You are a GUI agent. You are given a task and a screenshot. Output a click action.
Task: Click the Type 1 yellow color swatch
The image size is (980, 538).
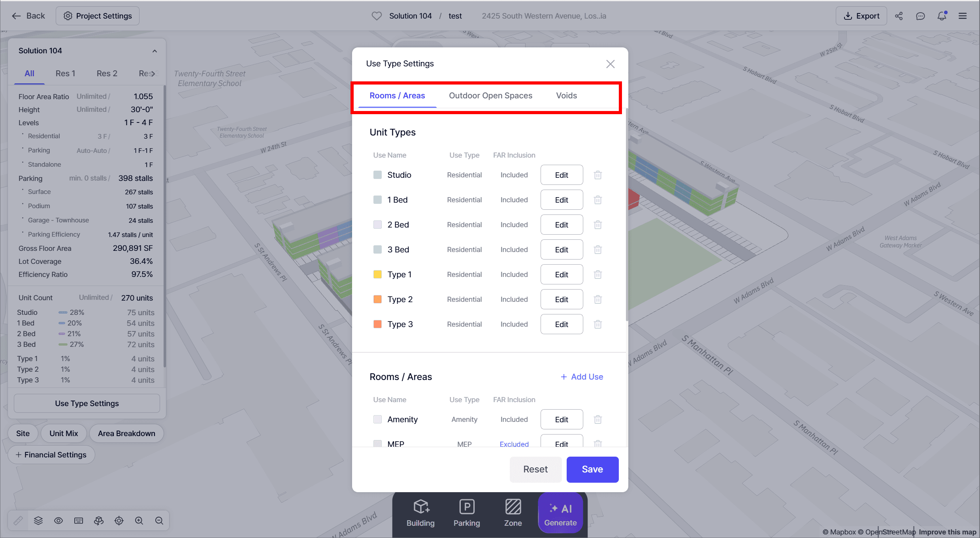(377, 275)
